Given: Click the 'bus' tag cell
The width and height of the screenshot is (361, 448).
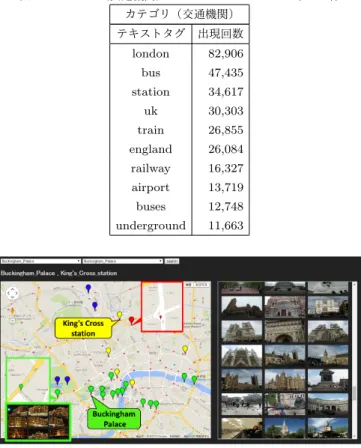Looking at the screenshot, I should coord(151,73).
